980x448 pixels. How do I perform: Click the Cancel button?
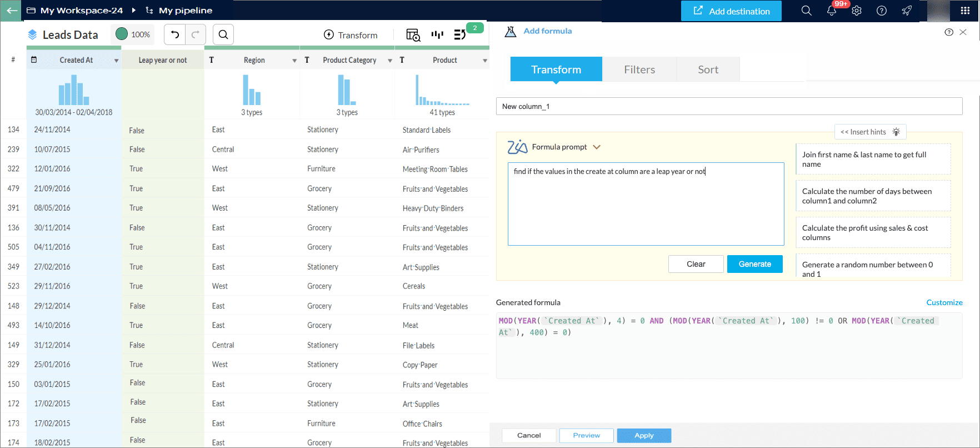tap(529, 436)
